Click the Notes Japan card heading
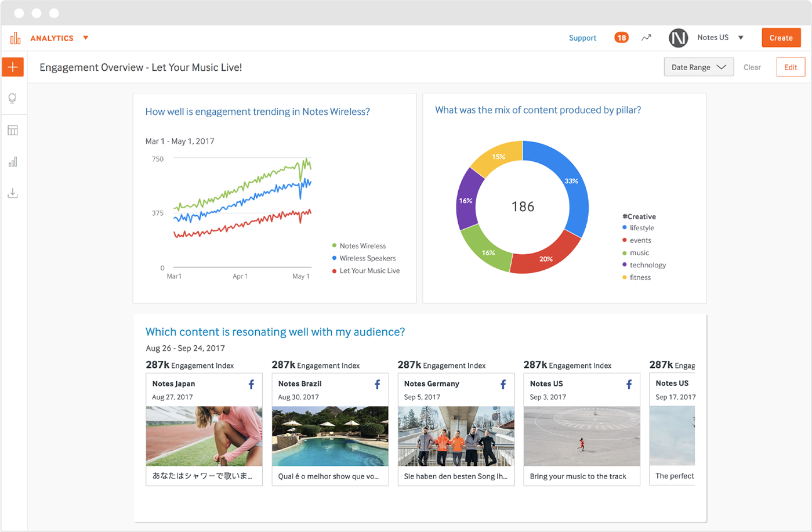The image size is (812, 532). [173, 383]
